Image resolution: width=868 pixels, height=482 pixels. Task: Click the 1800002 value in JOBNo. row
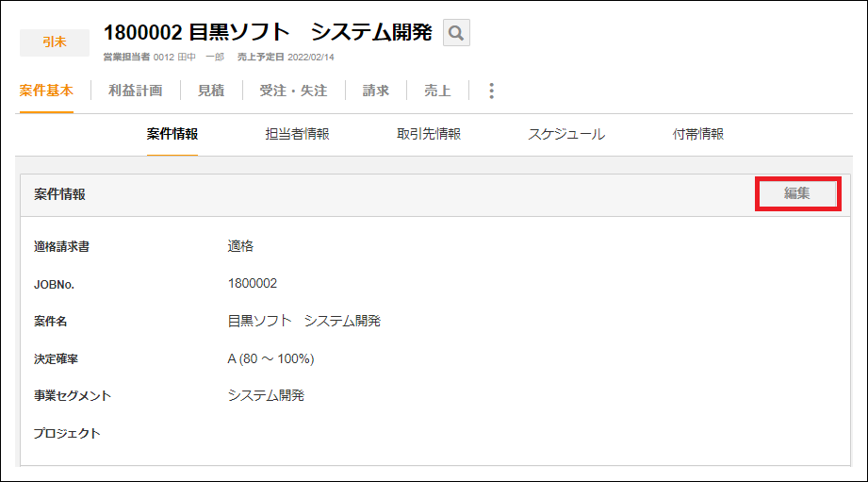pyautogui.click(x=253, y=283)
